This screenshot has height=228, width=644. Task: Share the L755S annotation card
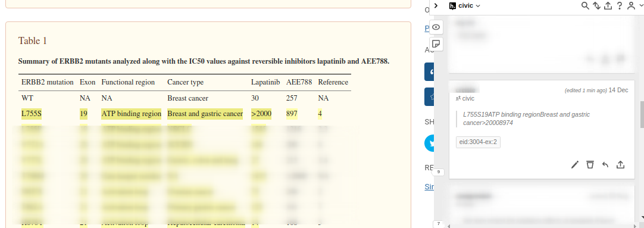(621, 165)
